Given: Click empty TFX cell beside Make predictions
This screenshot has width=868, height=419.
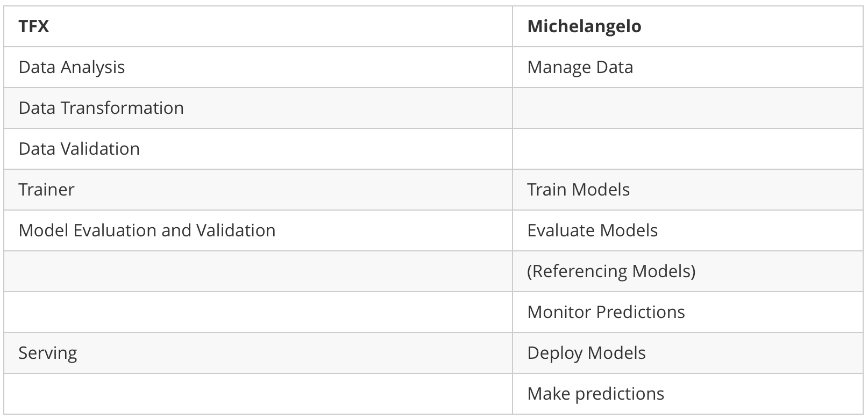Looking at the screenshot, I should point(258,394).
